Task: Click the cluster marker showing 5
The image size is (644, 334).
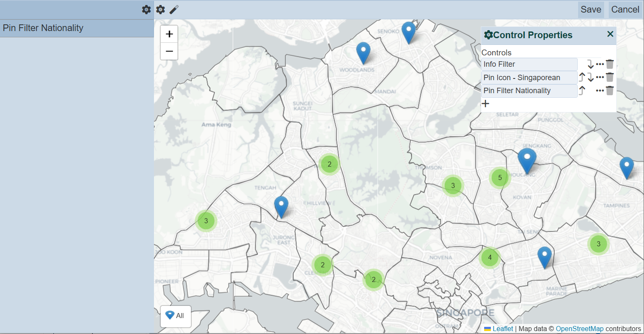Action: click(500, 177)
